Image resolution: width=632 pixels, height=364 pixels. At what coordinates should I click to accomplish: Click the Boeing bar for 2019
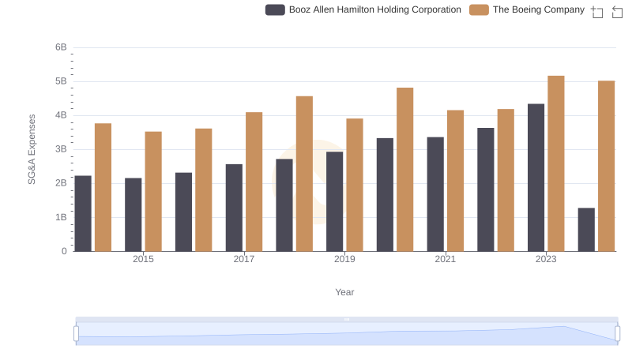(355, 185)
